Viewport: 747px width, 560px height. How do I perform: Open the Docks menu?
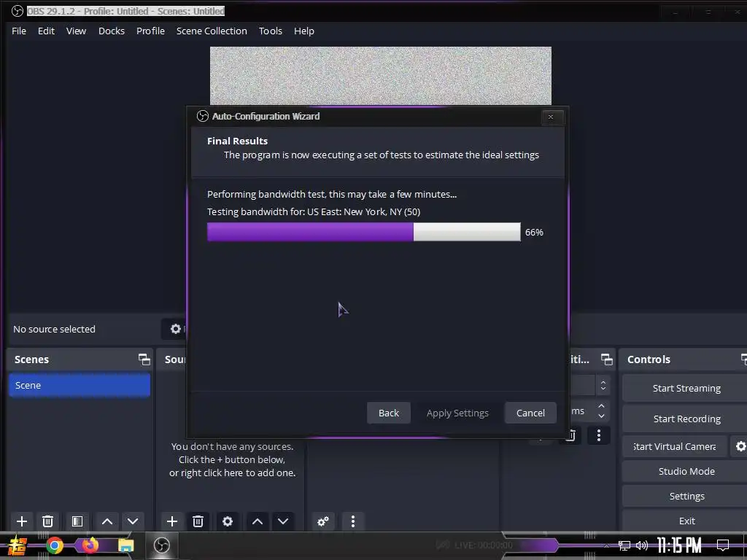[112, 31]
